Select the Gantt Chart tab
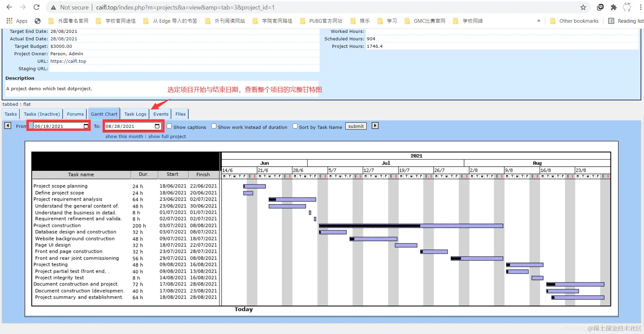Image resolution: width=644 pixels, height=334 pixels. 104,114
